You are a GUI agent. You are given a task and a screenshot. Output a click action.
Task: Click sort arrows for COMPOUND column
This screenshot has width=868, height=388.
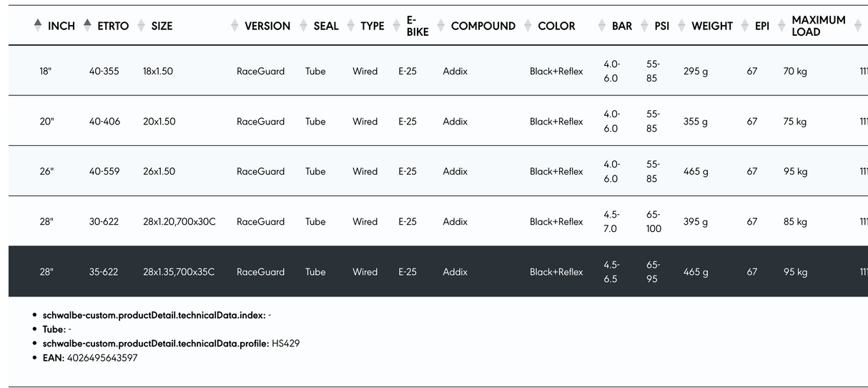point(440,25)
